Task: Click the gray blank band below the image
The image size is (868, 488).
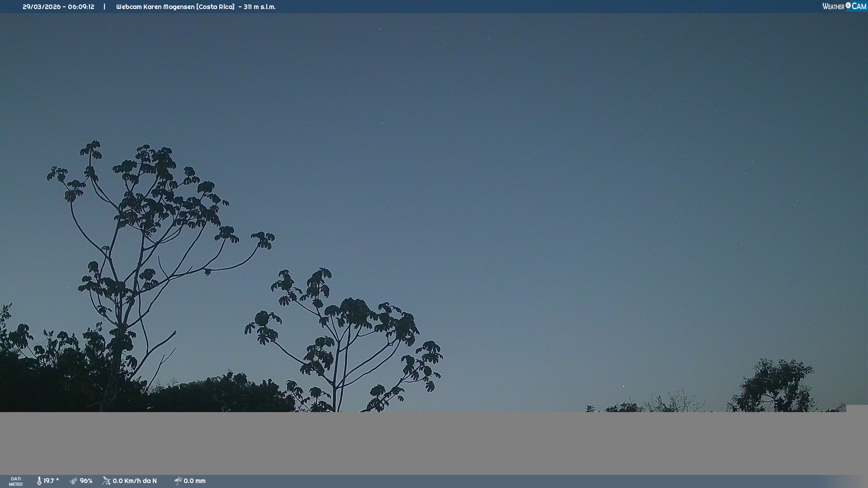Action: pyautogui.click(x=434, y=443)
